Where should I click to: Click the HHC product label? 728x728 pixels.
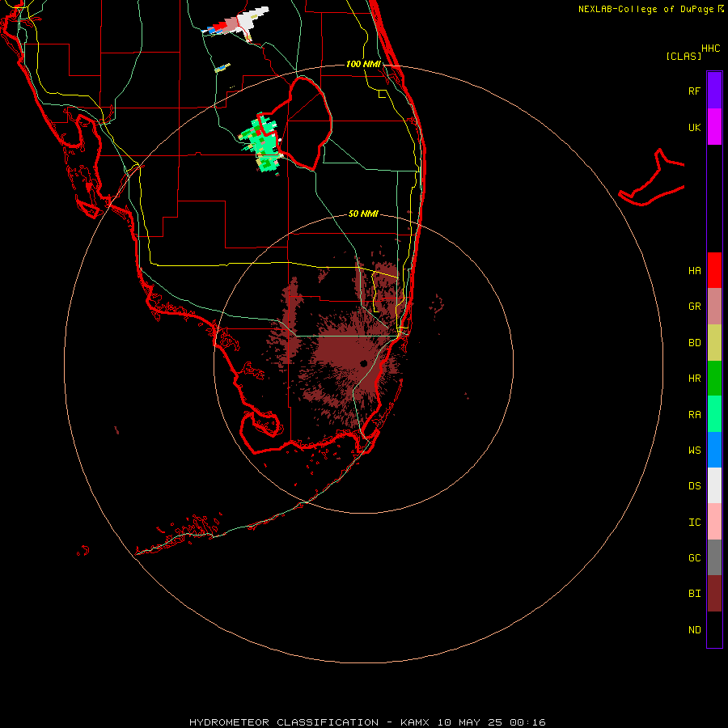tap(711, 49)
